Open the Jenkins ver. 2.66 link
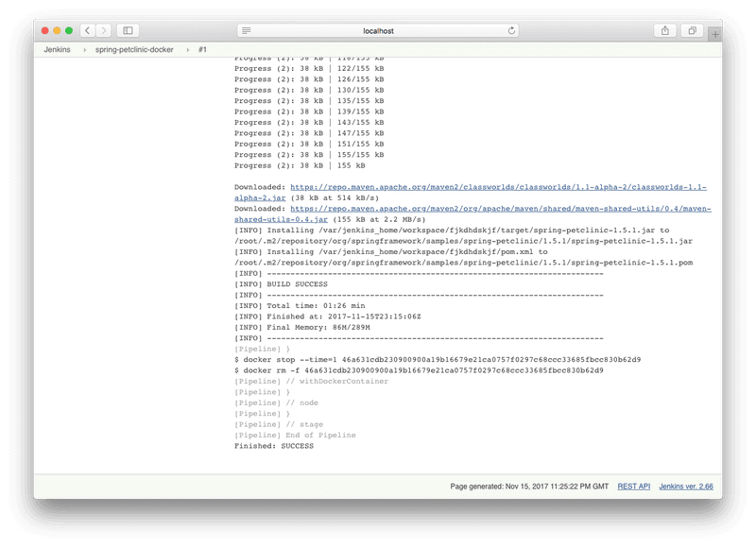The height and width of the screenshot is (547, 756). [x=686, y=487]
